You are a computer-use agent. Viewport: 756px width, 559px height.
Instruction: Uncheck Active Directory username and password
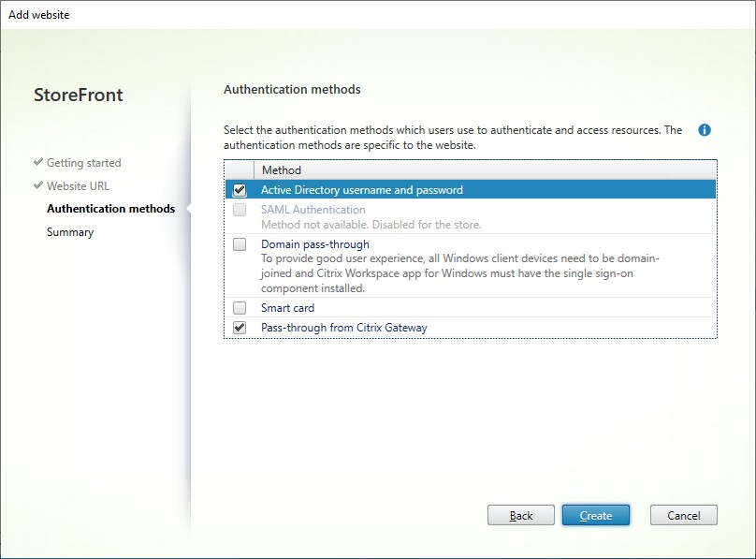(239, 189)
